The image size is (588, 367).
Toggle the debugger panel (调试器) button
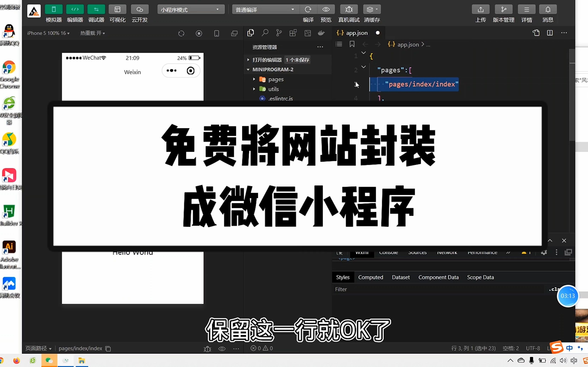96,10
